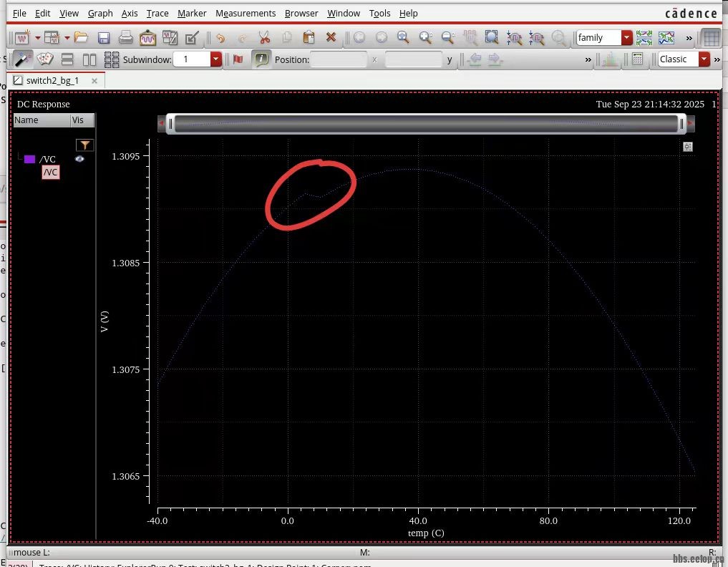
Task: Open the new subwindow dropdown arrow
Action: (67, 38)
